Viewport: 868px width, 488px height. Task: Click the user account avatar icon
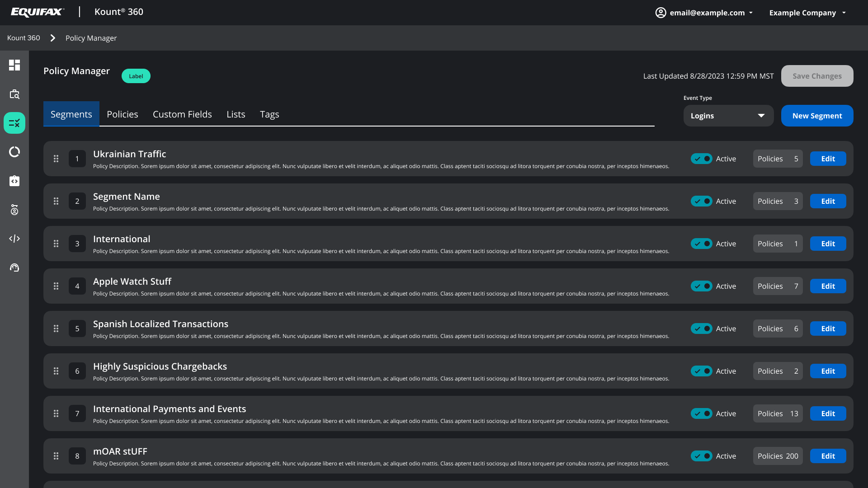tap(660, 13)
